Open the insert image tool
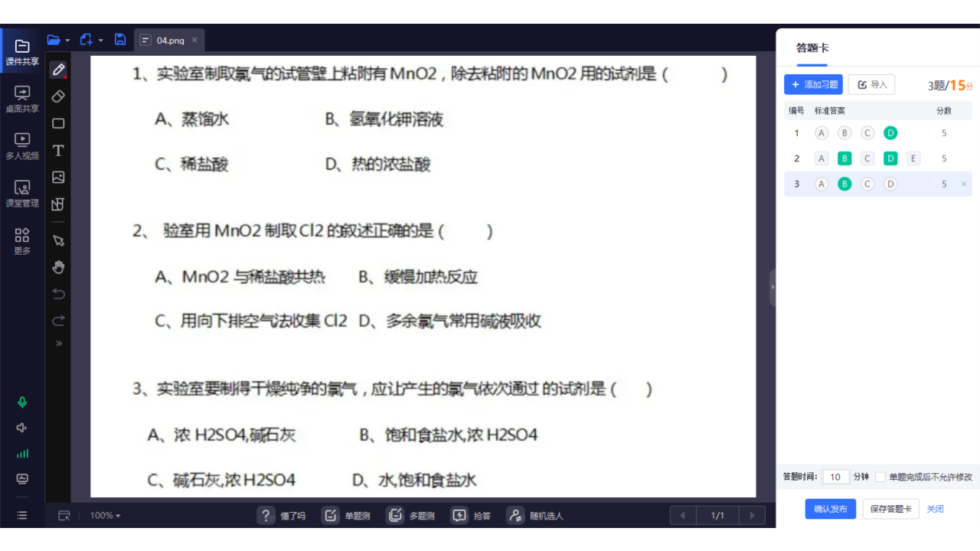The width and height of the screenshot is (980, 551). click(x=58, y=177)
